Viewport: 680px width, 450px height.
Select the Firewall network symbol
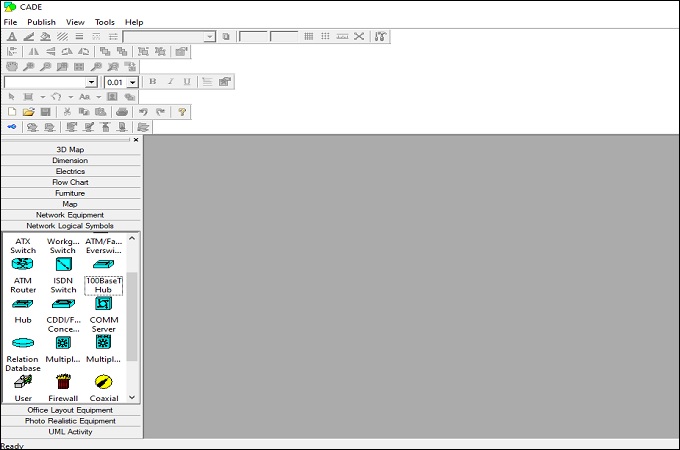63,381
